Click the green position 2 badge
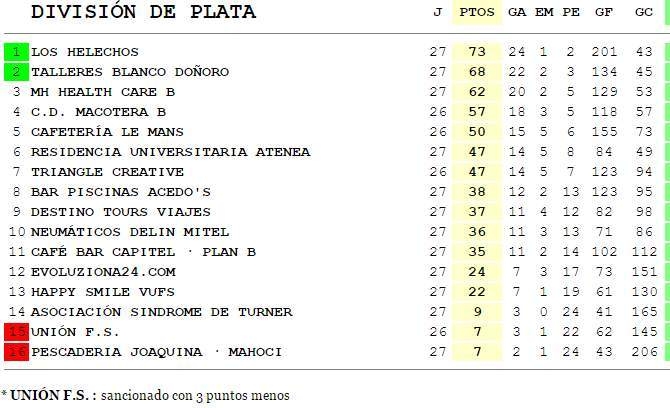 [x=16, y=72]
